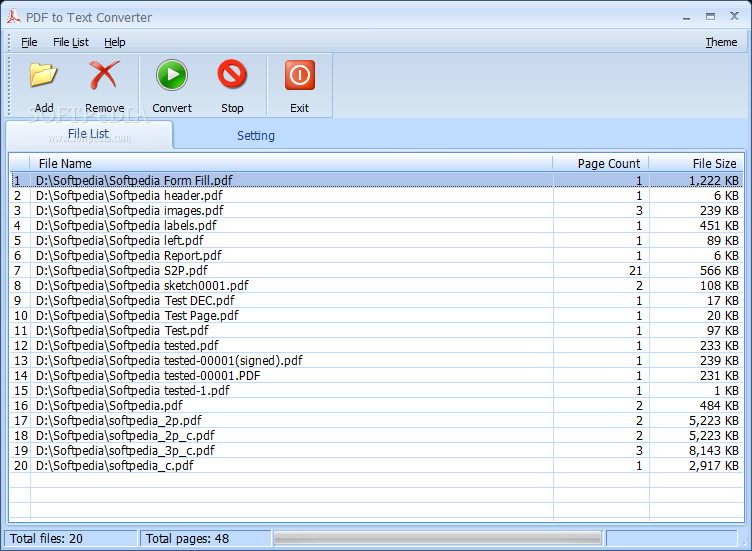Select row Softpedia header.pdf
This screenshot has height=551, width=752.
coord(376,196)
